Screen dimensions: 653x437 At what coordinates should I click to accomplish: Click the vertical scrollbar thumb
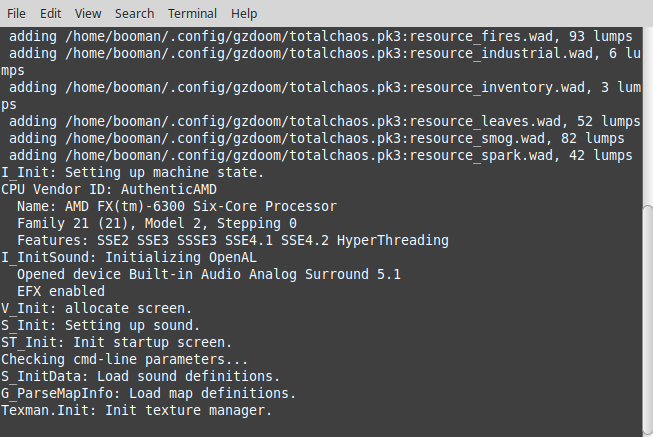point(648,321)
